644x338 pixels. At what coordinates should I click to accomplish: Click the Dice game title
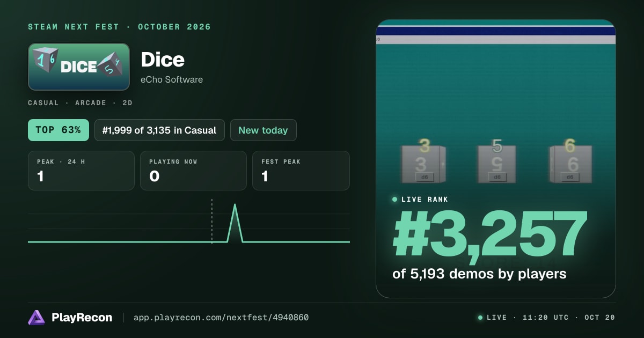coord(163,60)
